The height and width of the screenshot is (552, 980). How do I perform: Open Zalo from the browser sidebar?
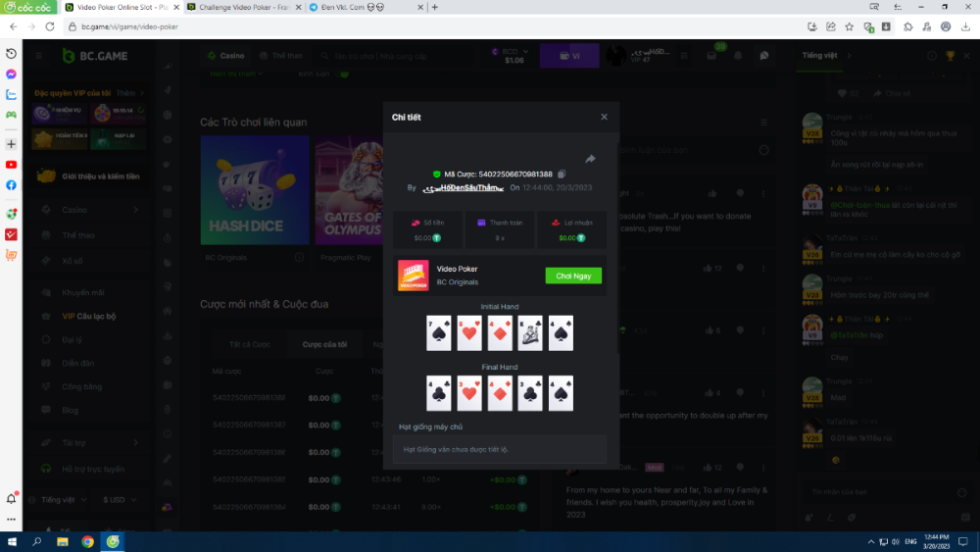[11, 95]
